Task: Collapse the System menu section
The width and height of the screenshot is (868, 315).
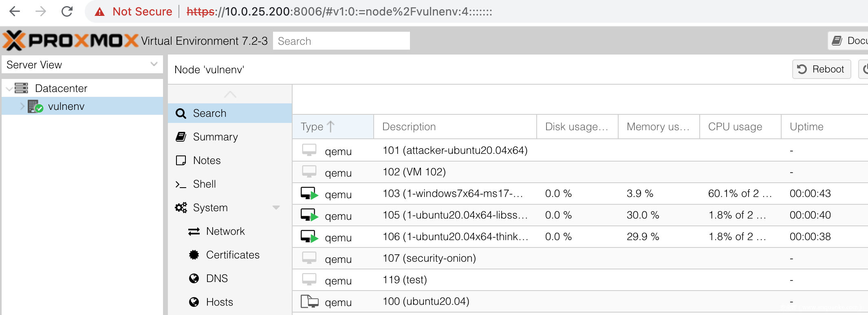Action: [276, 208]
